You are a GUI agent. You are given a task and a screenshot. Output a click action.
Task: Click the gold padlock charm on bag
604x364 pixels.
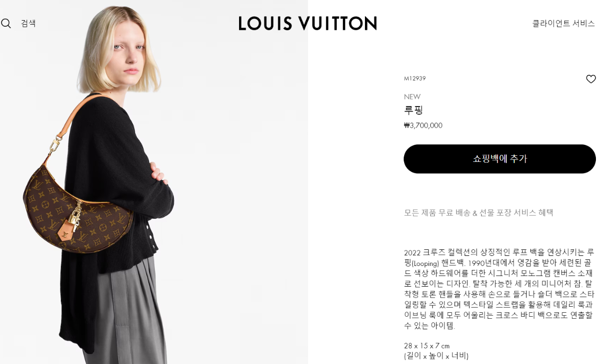(75, 216)
